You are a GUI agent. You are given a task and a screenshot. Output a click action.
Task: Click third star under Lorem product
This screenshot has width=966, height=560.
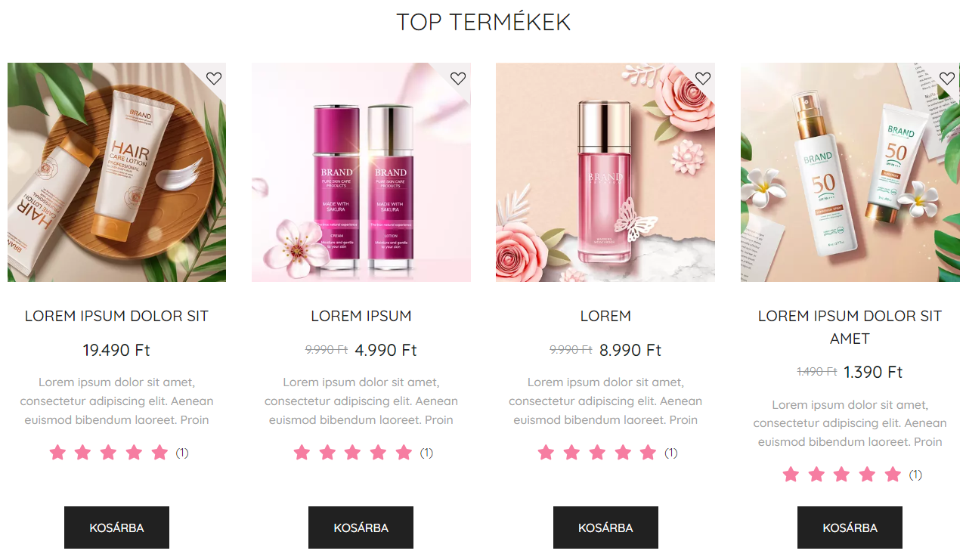[x=597, y=453]
